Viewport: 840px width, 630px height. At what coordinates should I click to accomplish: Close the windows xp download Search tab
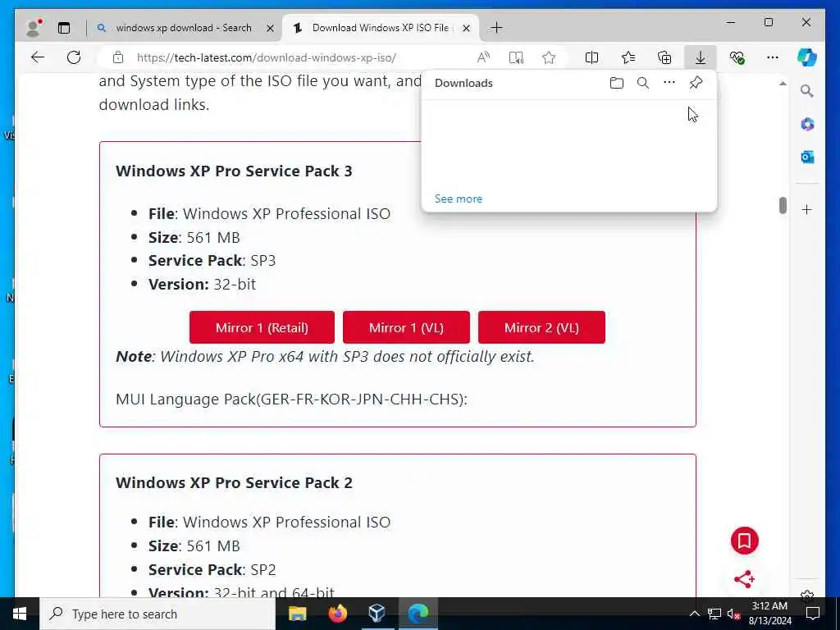[x=271, y=28]
